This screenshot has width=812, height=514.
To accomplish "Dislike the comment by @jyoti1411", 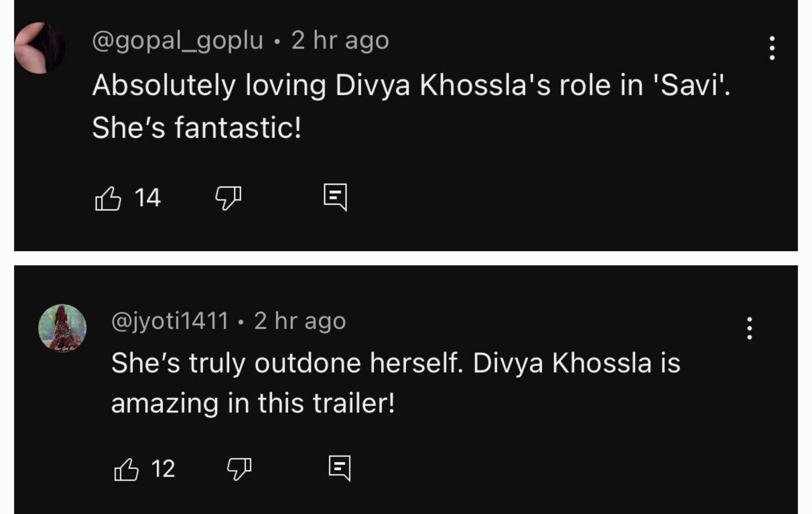I will coord(239,469).
